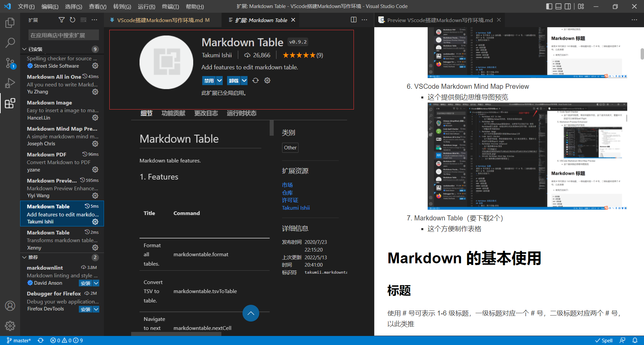Click the Other category tag
Image resolution: width=644 pixels, height=345 pixels.
tap(290, 148)
